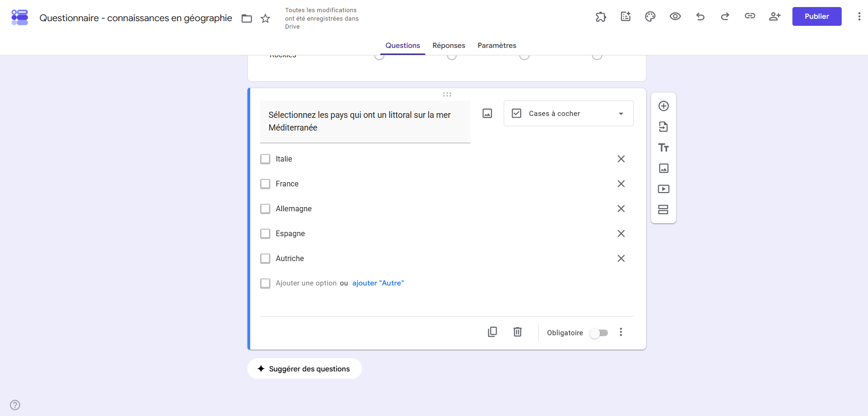Click the drag handle dots of question
The height and width of the screenshot is (416, 868).
tap(447, 94)
